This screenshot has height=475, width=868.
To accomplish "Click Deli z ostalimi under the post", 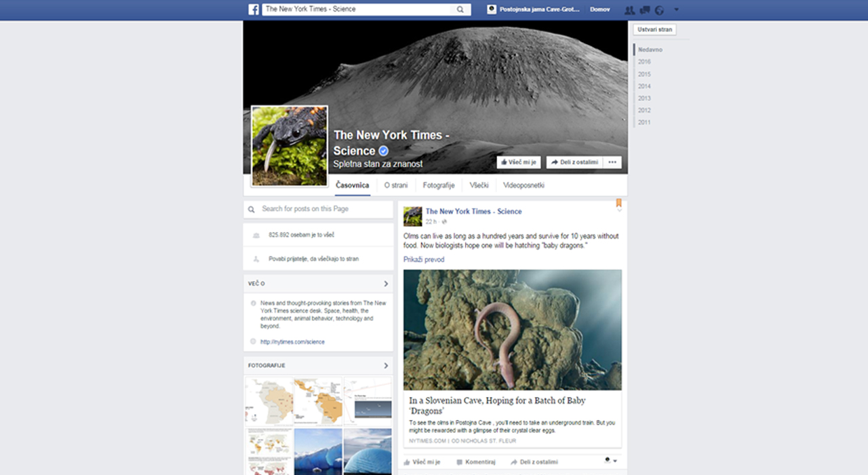I will [x=534, y=461].
